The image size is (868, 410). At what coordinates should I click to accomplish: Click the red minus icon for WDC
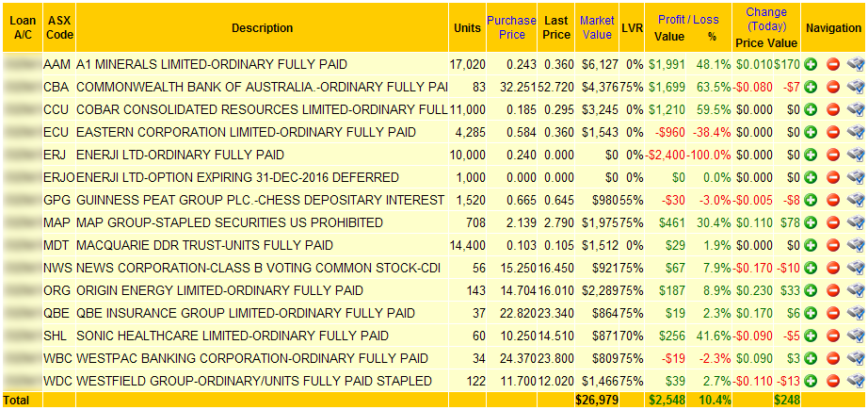[833, 381]
